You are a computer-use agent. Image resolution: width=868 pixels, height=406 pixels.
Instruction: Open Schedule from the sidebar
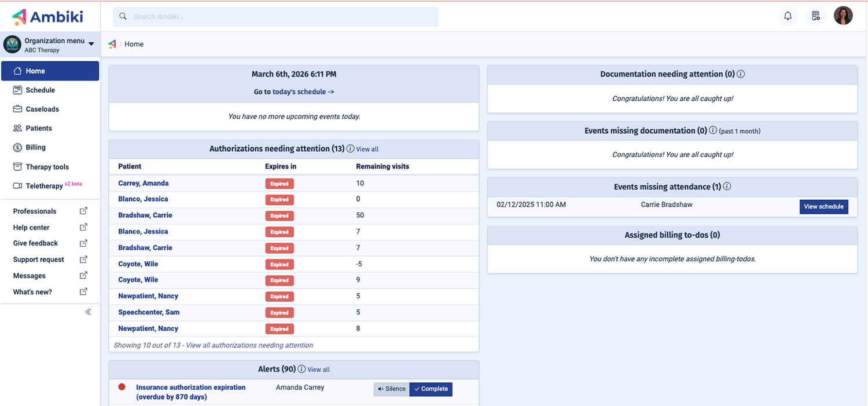pyautogui.click(x=40, y=90)
